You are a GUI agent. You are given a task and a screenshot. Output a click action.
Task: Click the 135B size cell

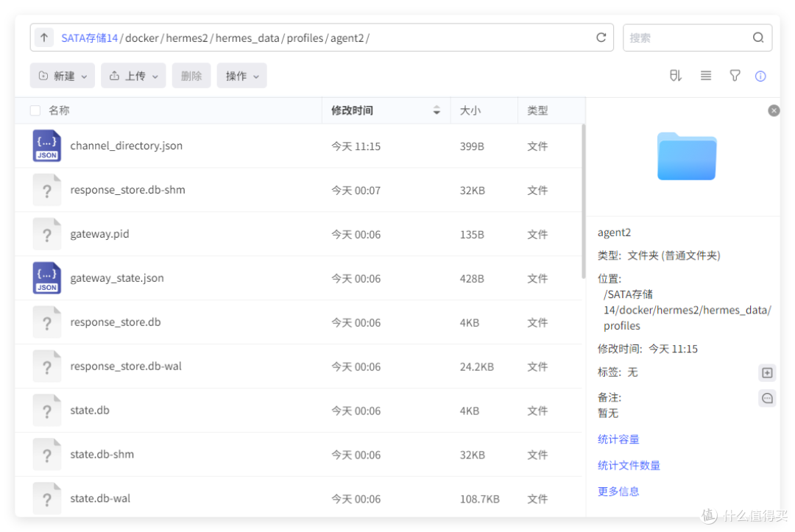[472, 235]
